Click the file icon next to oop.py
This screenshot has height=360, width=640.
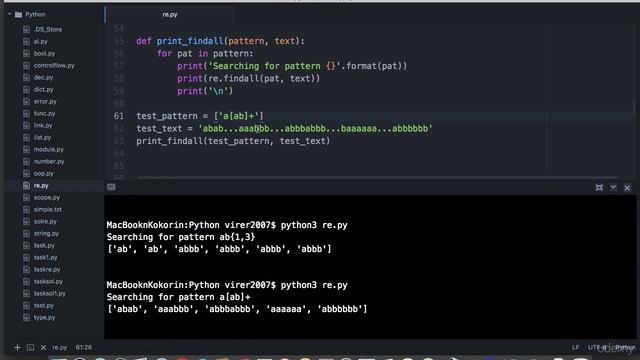(27, 174)
